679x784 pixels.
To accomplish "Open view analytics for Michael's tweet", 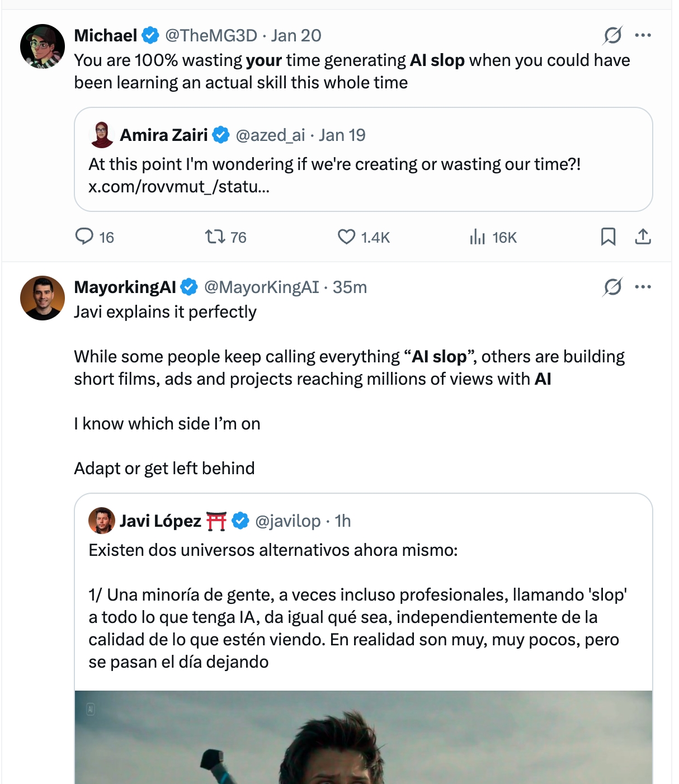I will (x=479, y=237).
